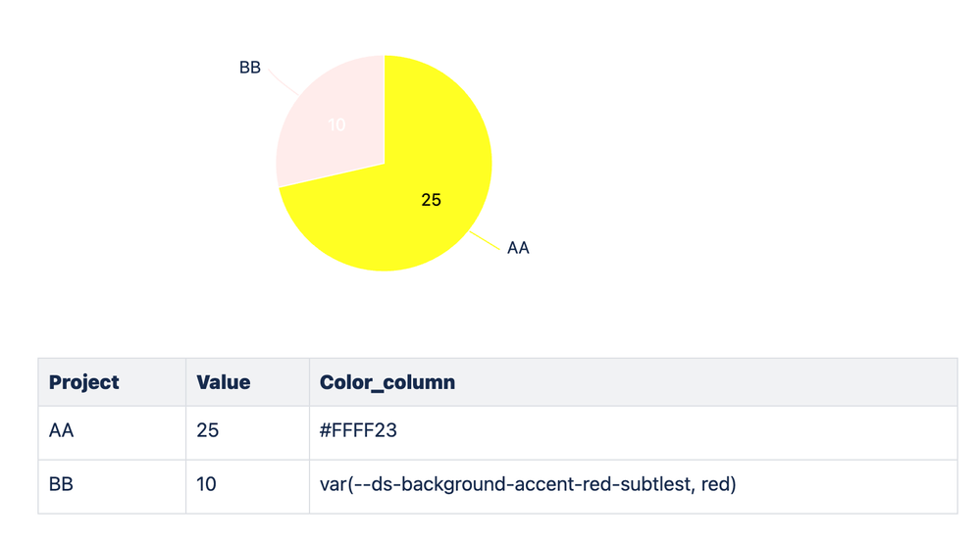The height and width of the screenshot is (542, 980).
Task: Click the pink leader line to BB
Action: click(x=284, y=81)
